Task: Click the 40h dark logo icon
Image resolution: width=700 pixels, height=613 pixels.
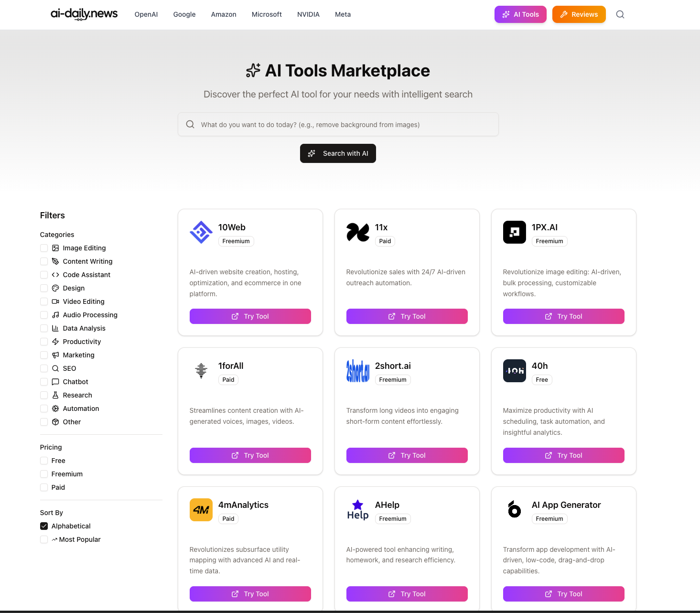Action: pyautogui.click(x=514, y=371)
